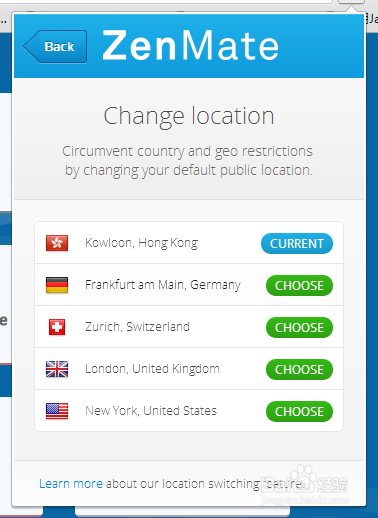Click the Switzerland flag icon
378x518 pixels.
pos(57,327)
